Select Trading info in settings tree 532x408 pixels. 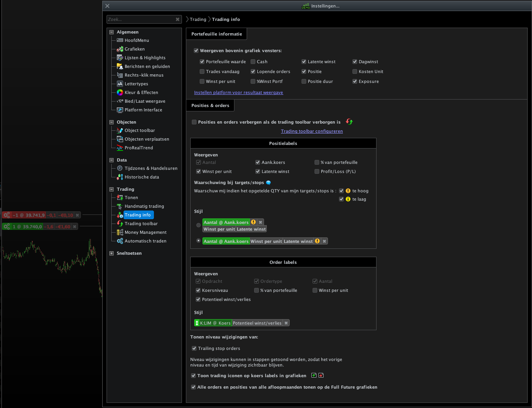(138, 215)
